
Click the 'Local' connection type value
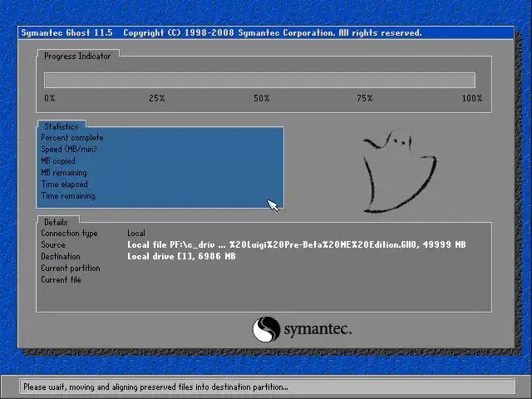pos(136,233)
